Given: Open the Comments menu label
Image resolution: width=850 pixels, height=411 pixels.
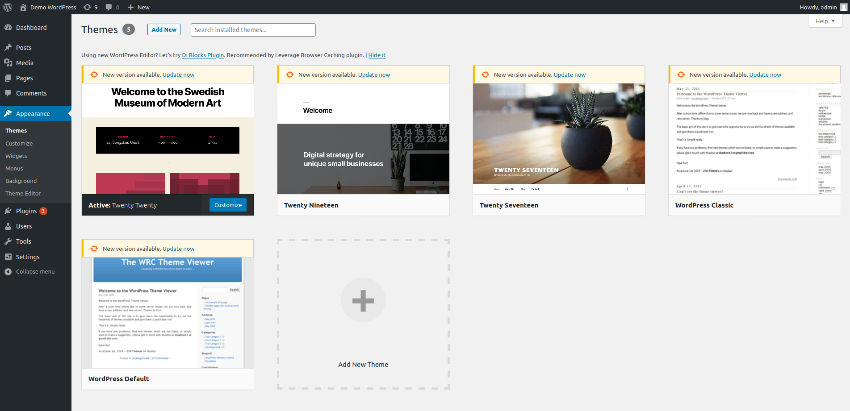Looking at the screenshot, I should click(x=31, y=93).
